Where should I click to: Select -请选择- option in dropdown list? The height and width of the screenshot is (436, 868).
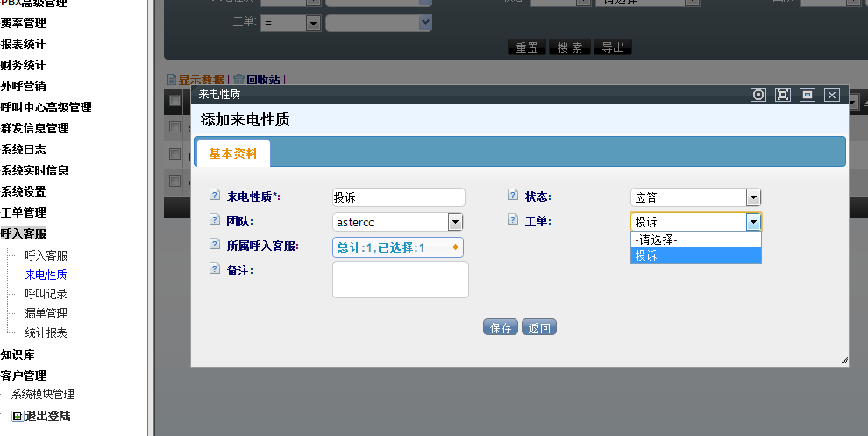[x=695, y=239]
